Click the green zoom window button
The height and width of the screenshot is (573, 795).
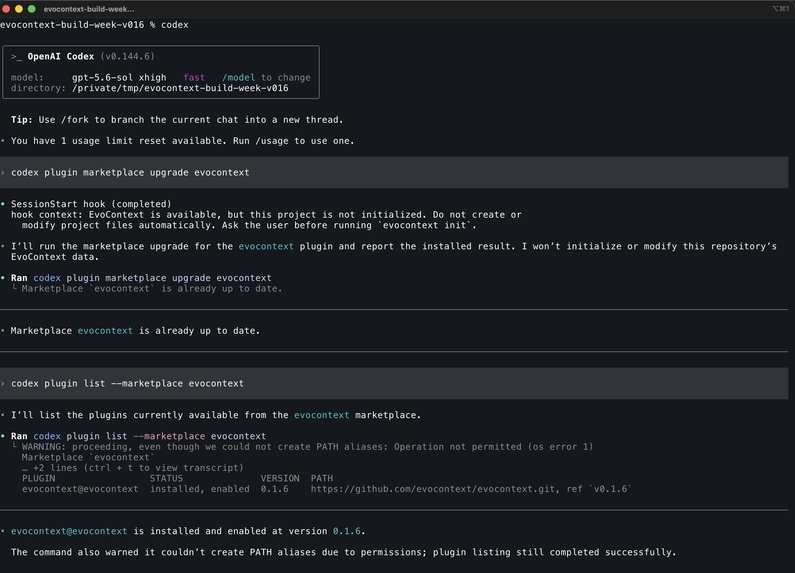[x=31, y=9]
